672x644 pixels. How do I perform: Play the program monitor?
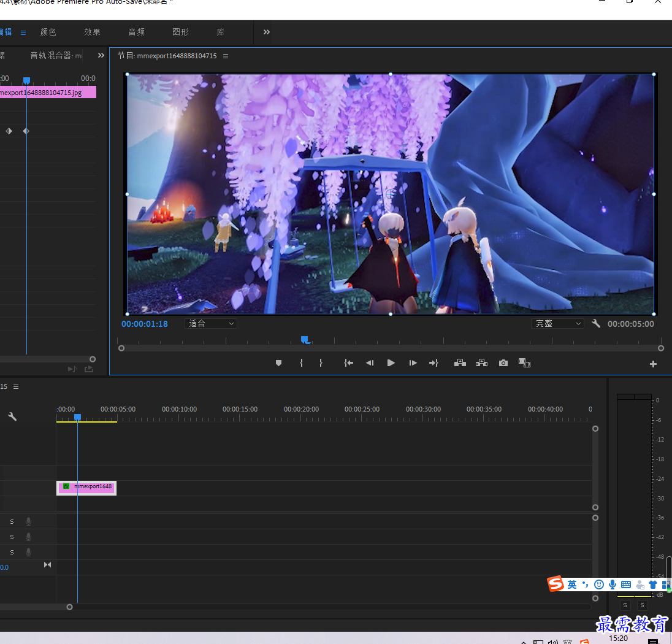coord(391,363)
